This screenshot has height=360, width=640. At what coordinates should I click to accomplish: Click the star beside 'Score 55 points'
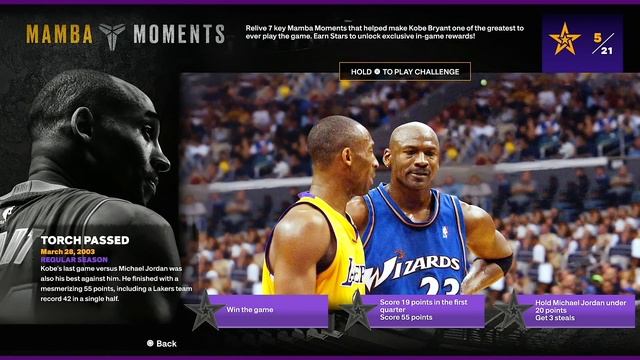(358, 312)
